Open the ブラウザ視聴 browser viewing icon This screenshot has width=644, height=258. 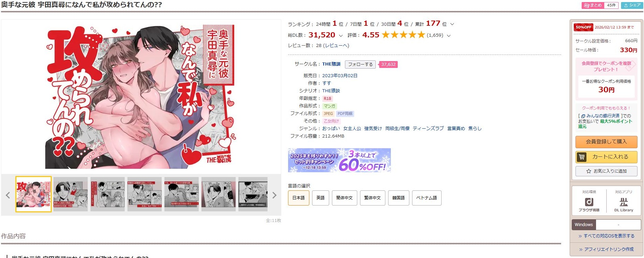tap(589, 202)
